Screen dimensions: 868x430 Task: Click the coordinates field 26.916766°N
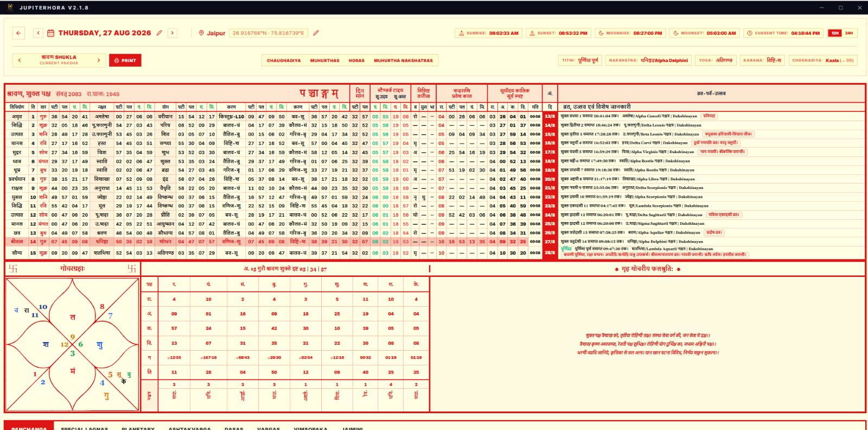pos(269,33)
